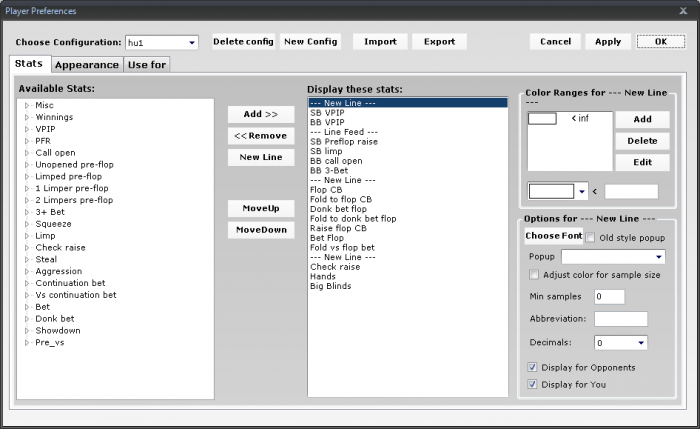Image resolution: width=700 pixels, height=429 pixels.
Task: Expand the PFR category arrow
Action: [27, 141]
